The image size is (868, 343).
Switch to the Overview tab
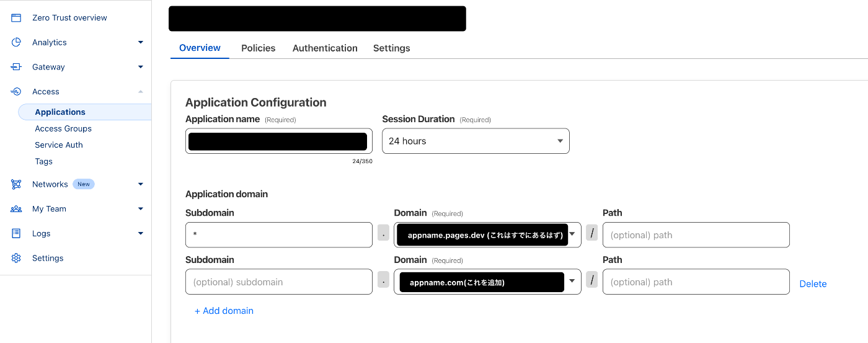click(x=200, y=48)
